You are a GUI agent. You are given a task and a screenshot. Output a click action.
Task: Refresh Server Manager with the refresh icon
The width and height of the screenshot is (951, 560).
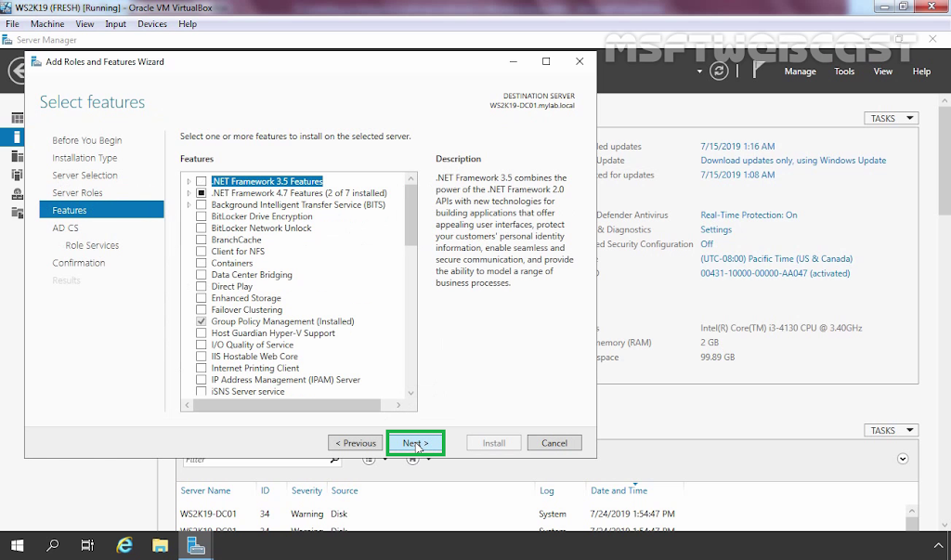[719, 71]
